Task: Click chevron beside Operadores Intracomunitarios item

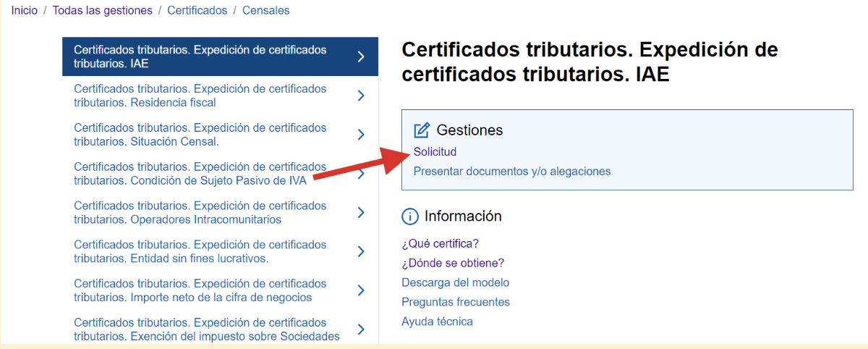Action: tap(361, 212)
